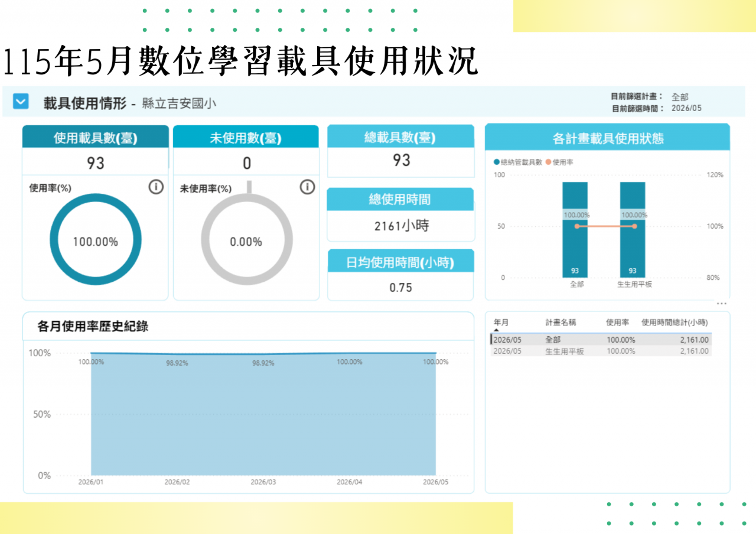Viewport: 756px width, 534px height.
Task: Click the 各月使用率歷史紀錄 chart title
Action: tap(93, 326)
